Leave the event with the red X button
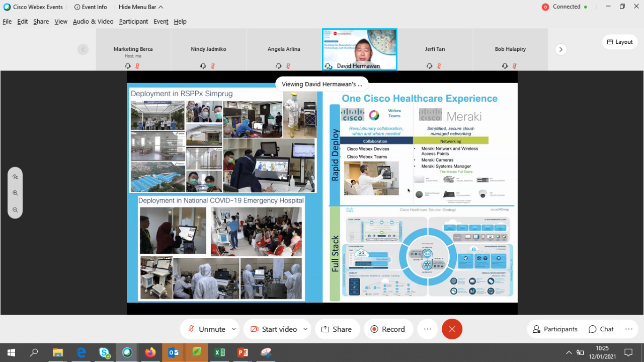The image size is (644, 362). (x=452, y=329)
